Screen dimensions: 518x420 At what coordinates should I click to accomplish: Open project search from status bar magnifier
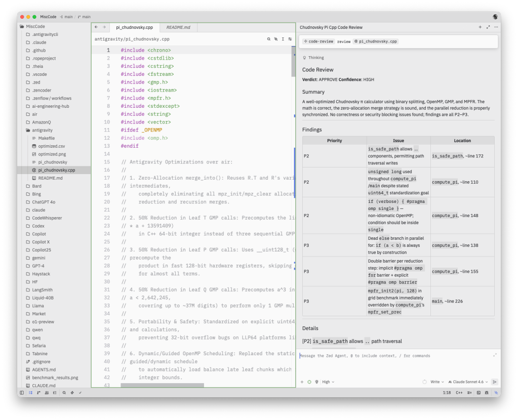tap(64, 393)
